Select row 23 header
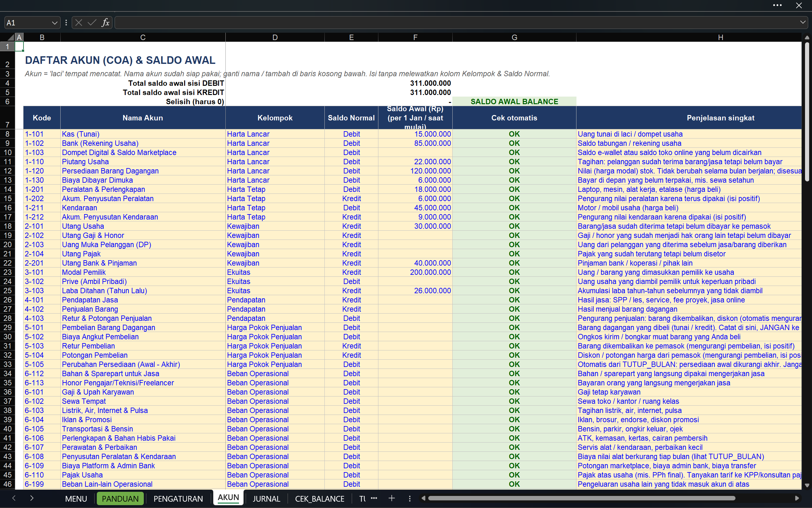812x508 pixels. click(x=7, y=272)
